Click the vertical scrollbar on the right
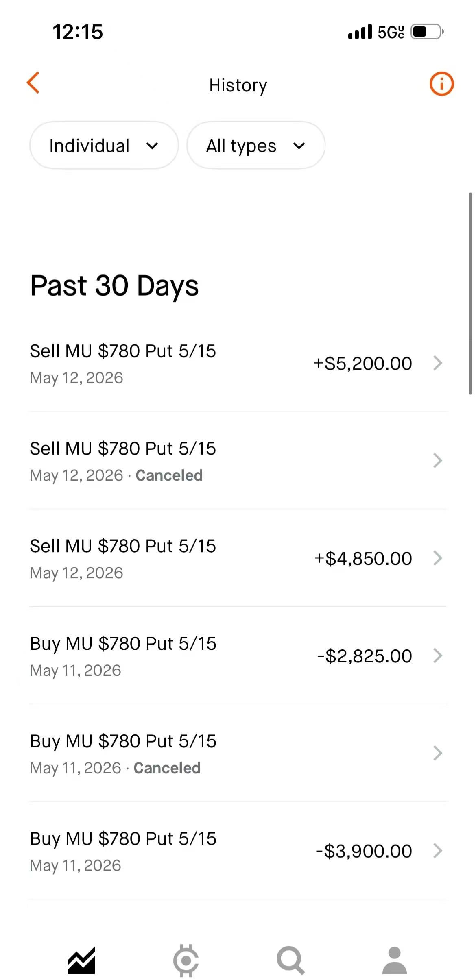476x980 pixels. (x=470, y=294)
